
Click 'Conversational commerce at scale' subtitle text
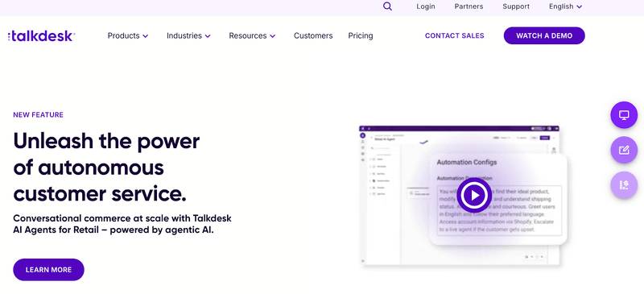click(x=122, y=224)
